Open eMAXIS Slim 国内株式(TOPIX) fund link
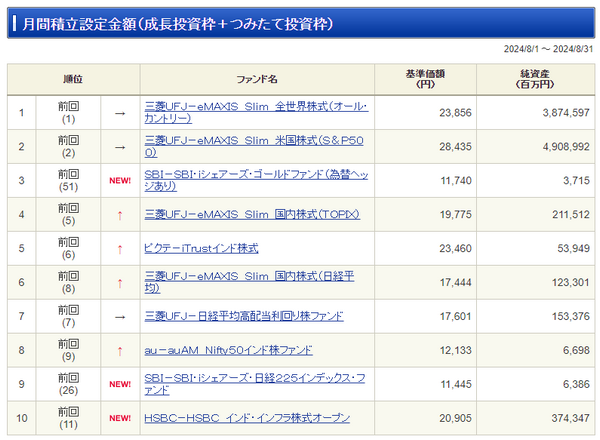Screen dimensions: 600x440 point(252,214)
